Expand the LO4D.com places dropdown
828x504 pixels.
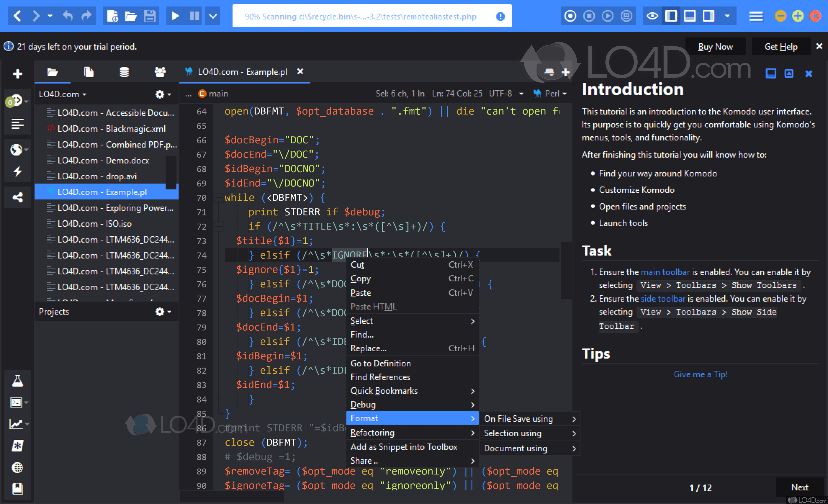[x=63, y=94]
